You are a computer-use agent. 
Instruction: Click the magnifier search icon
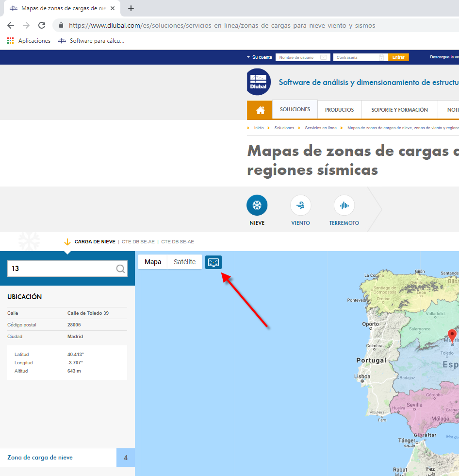tap(120, 269)
